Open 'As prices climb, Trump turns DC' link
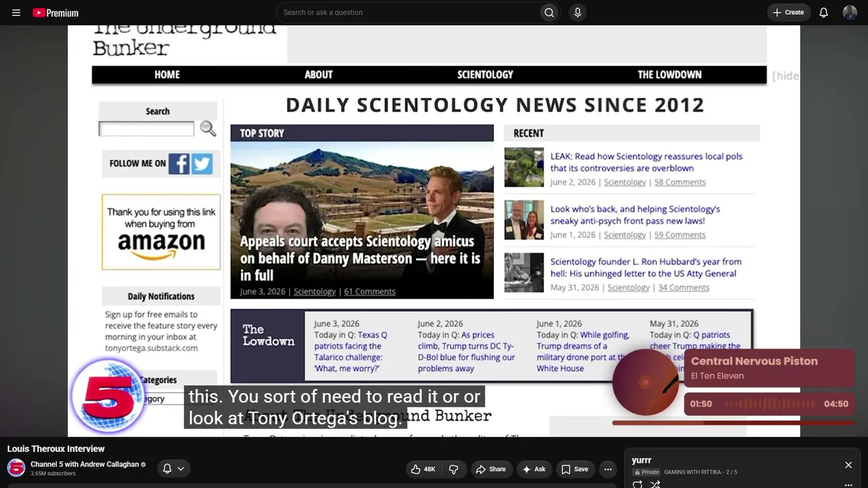 click(x=467, y=352)
